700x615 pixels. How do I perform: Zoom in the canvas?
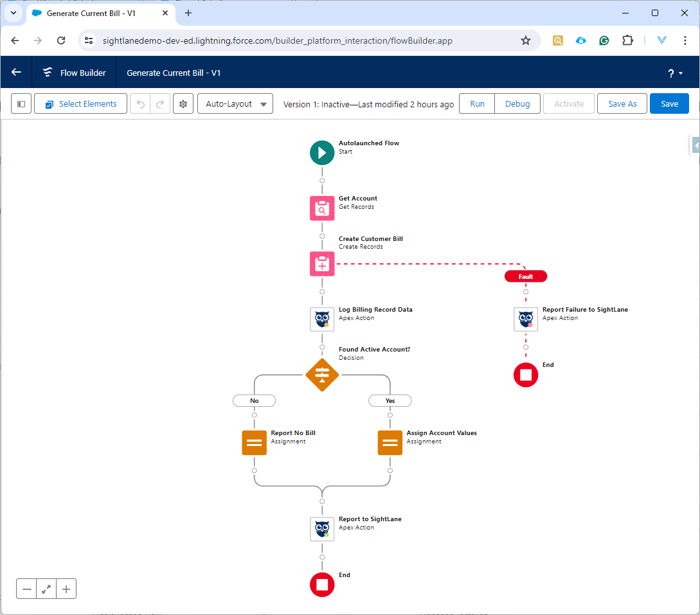pos(66,589)
